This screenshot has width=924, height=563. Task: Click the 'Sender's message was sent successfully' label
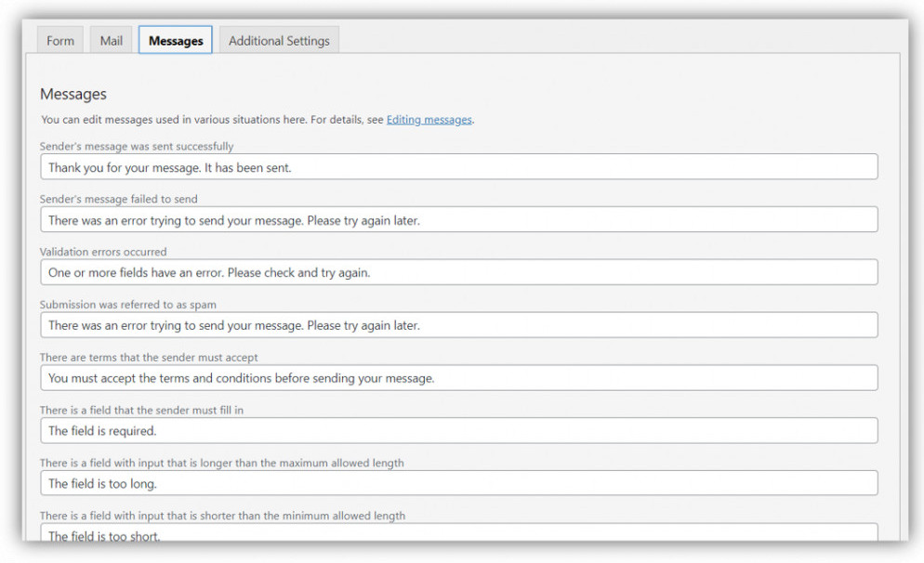click(137, 146)
